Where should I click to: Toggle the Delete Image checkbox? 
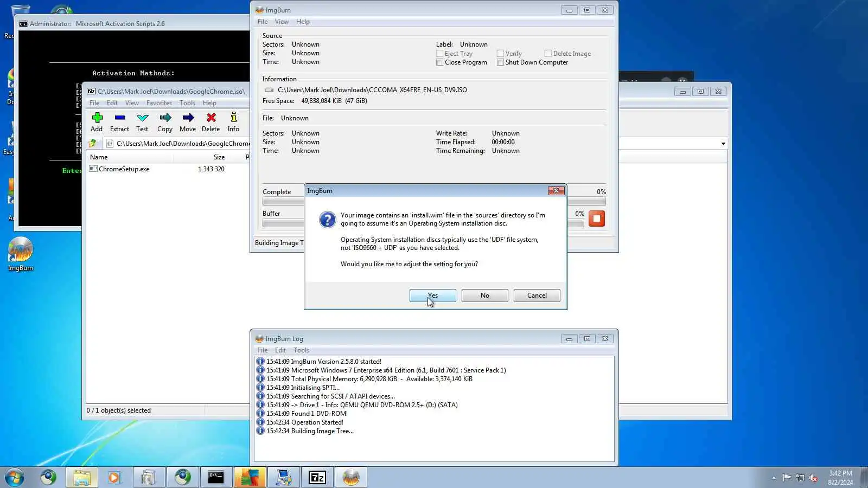tap(548, 54)
